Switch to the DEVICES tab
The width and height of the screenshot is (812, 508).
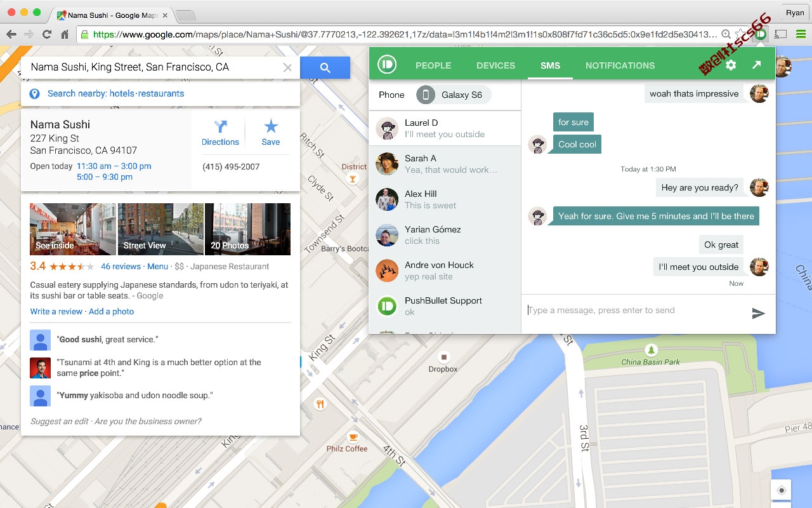(495, 65)
